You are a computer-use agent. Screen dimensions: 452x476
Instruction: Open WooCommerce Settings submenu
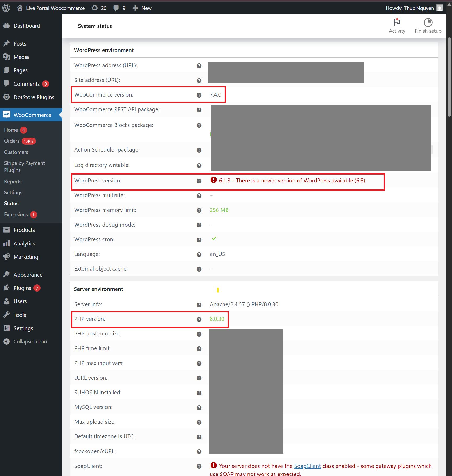click(x=13, y=192)
